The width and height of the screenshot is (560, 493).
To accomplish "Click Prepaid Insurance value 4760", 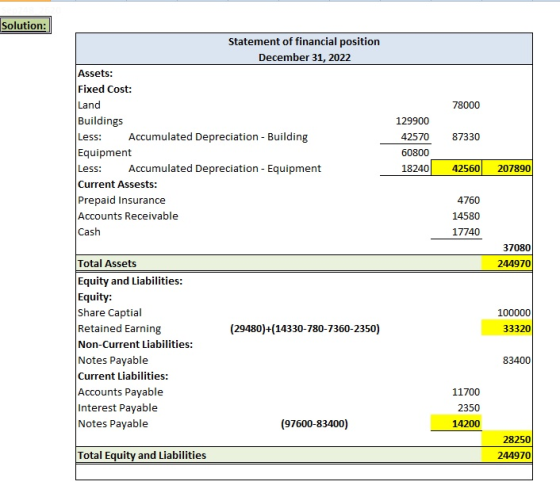I will [469, 200].
